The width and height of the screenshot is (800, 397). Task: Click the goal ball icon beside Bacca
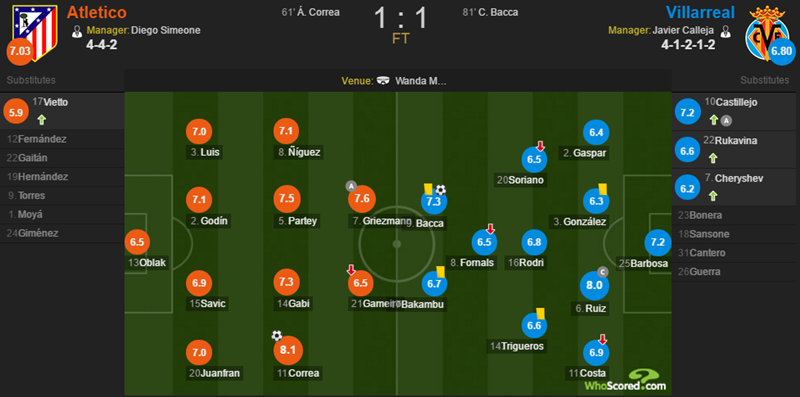[440, 190]
